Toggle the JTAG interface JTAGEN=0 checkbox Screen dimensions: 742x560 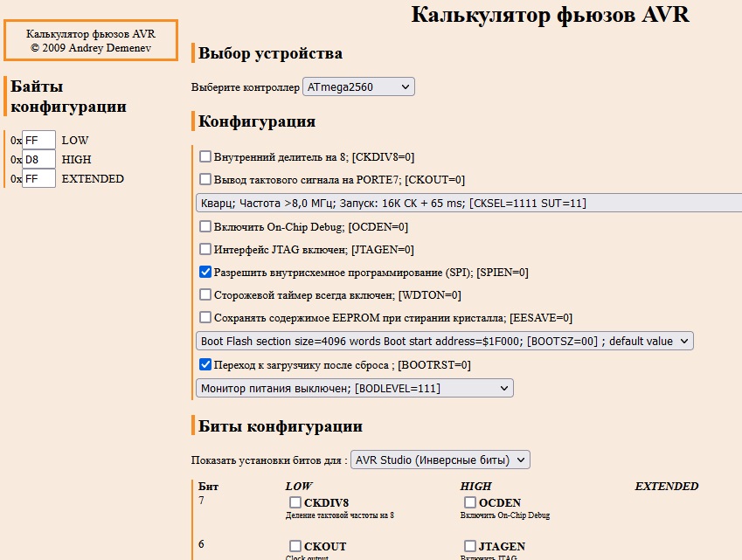pos(205,249)
